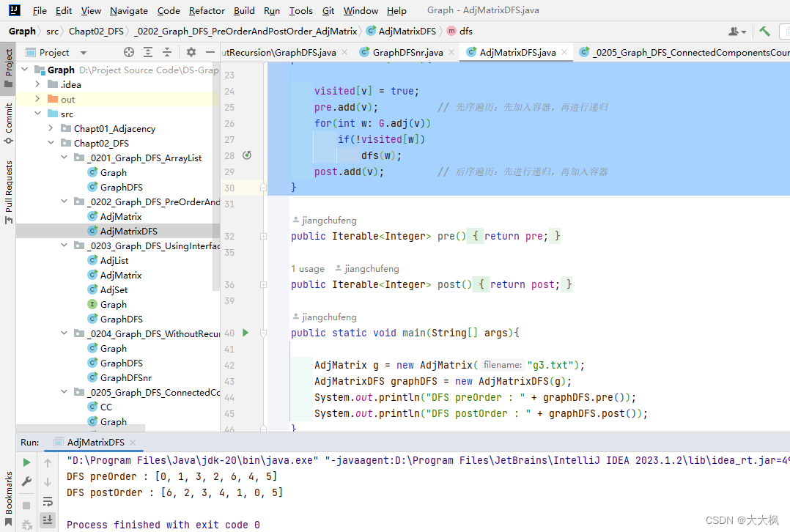Click the 'g3.txt' string on line 42
Image resolution: width=790 pixels, height=532 pixels.
click(550, 365)
